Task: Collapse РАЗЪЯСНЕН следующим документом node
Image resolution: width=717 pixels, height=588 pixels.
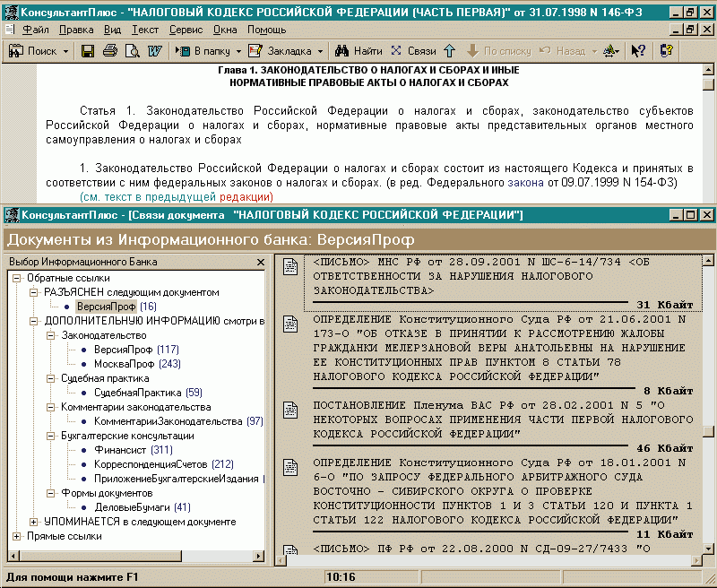Action: [33, 292]
